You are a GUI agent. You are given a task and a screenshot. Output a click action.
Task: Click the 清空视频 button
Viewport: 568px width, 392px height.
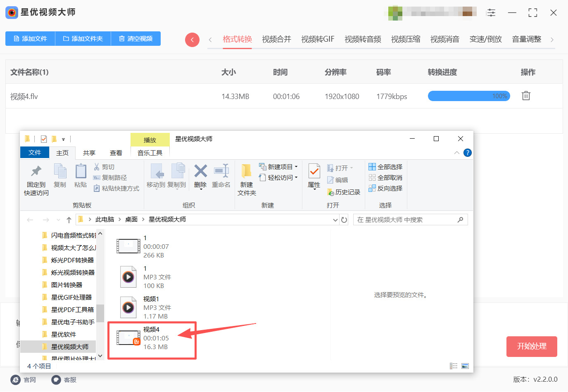click(136, 38)
